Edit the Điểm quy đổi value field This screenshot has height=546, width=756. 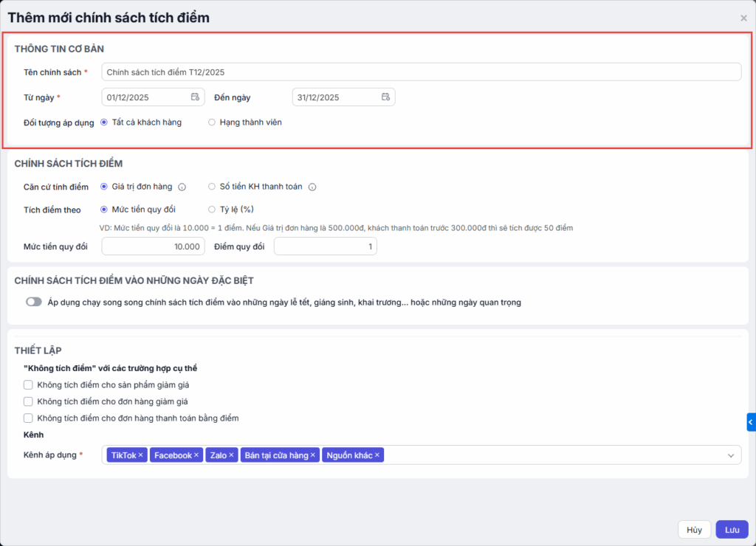pos(326,246)
